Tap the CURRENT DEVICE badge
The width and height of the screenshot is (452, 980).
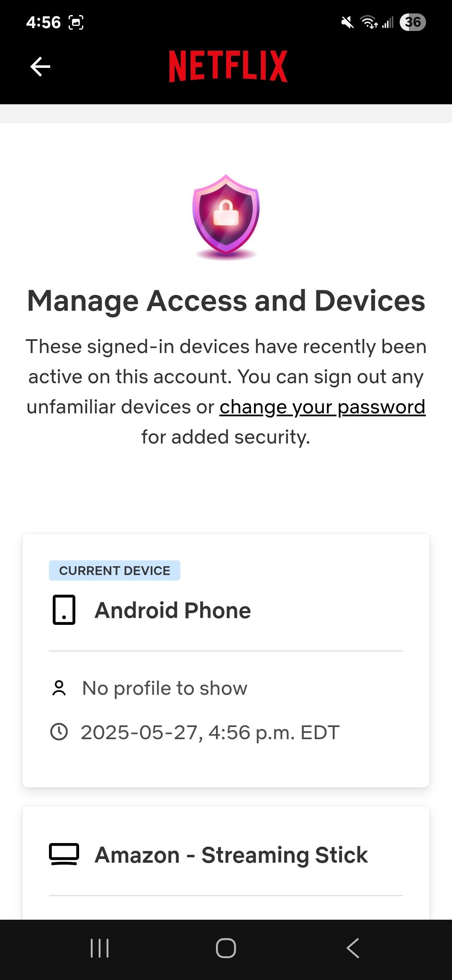point(115,570)
